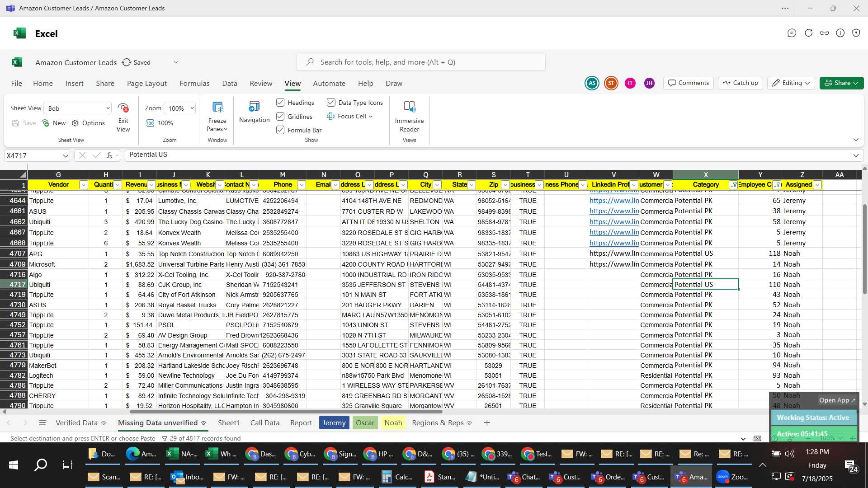
Task: Open the Vendor column filter dropdown
Action: tap(83, 185)
